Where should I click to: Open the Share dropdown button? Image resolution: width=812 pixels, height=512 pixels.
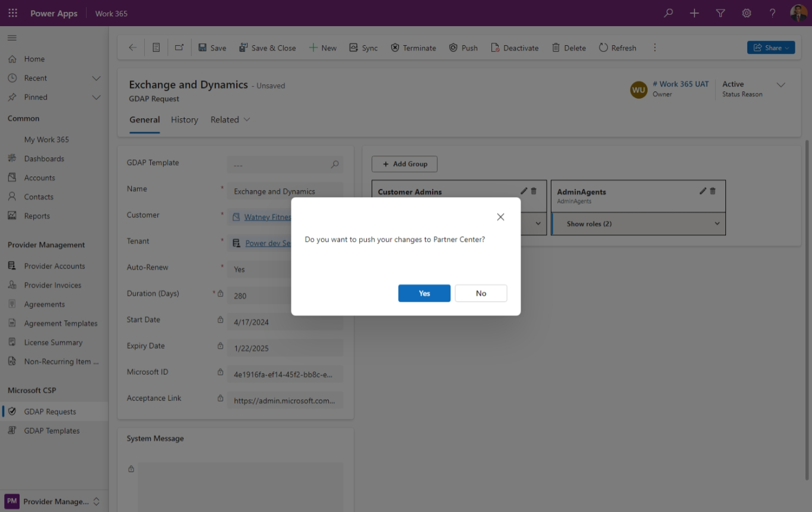[x=771, y=48]
